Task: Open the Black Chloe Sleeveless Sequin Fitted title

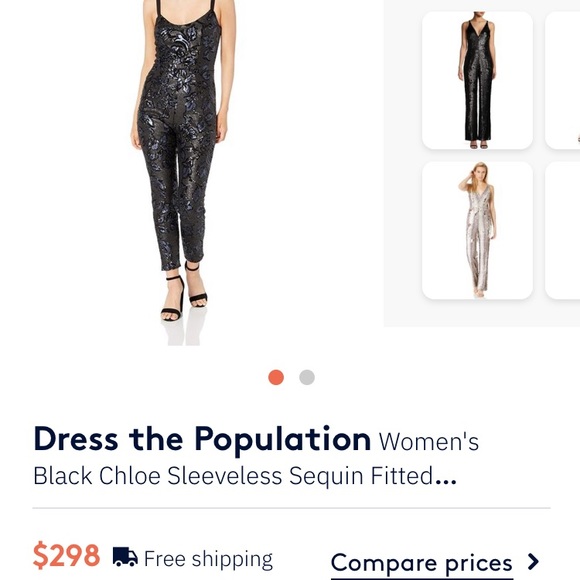Action: (233, 476)
